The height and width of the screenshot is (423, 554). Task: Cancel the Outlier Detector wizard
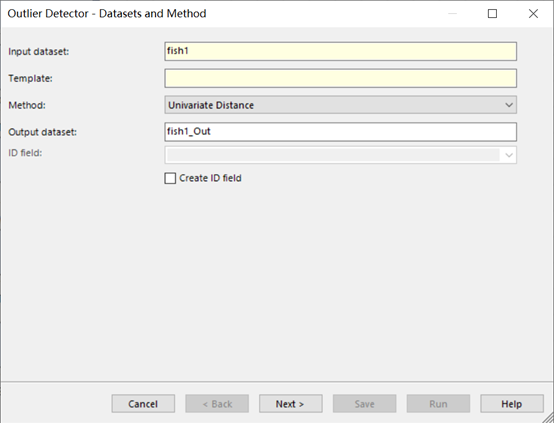(x=143, y=404)
